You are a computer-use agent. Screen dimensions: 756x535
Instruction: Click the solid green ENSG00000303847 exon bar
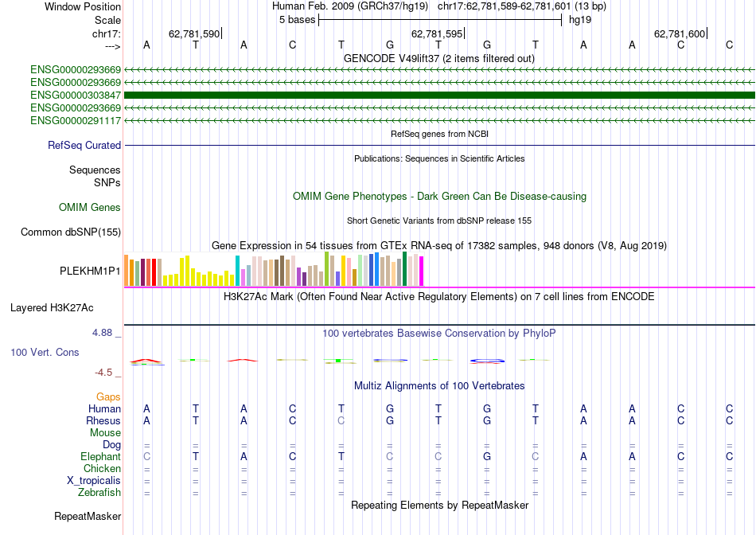(440, 95)
